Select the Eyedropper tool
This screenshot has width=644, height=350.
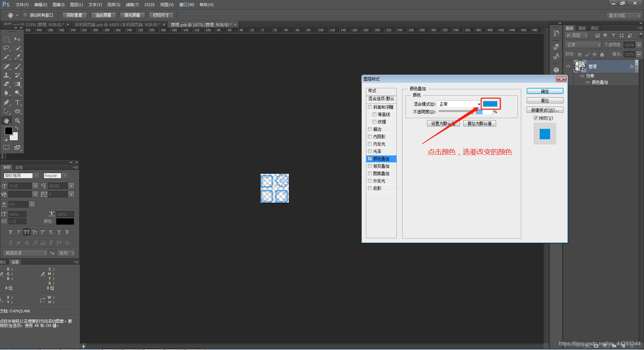18,57
